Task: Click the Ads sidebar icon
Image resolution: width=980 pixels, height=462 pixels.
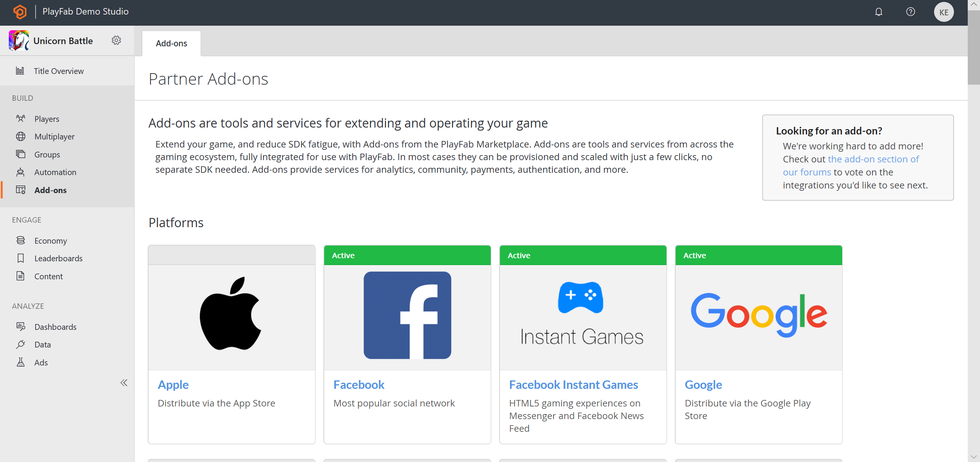Action: (x=21, y=362)
